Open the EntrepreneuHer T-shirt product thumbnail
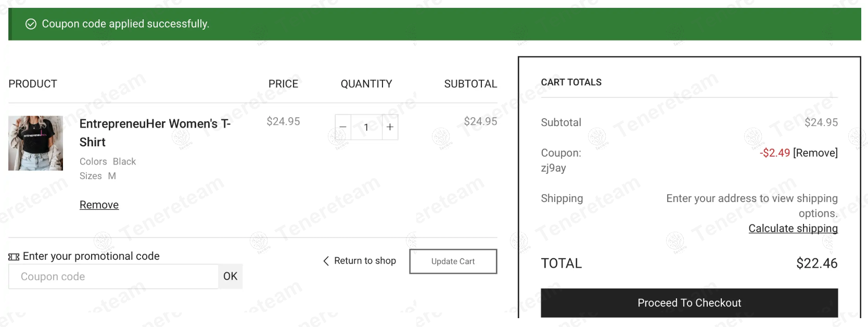The height and width of the screenshot is (327, 868). click(x=35, y=143)
